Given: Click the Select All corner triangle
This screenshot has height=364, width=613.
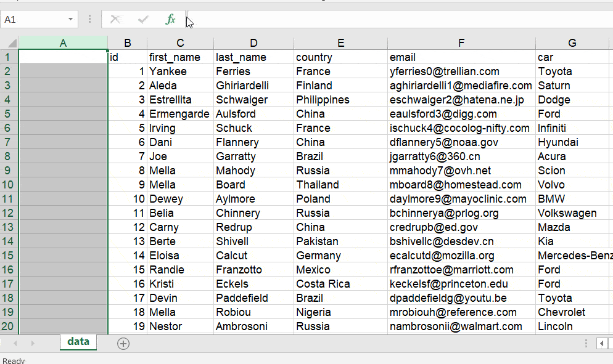Looking at the screenshot, I should pyautogui.click(x=12, y=42).
